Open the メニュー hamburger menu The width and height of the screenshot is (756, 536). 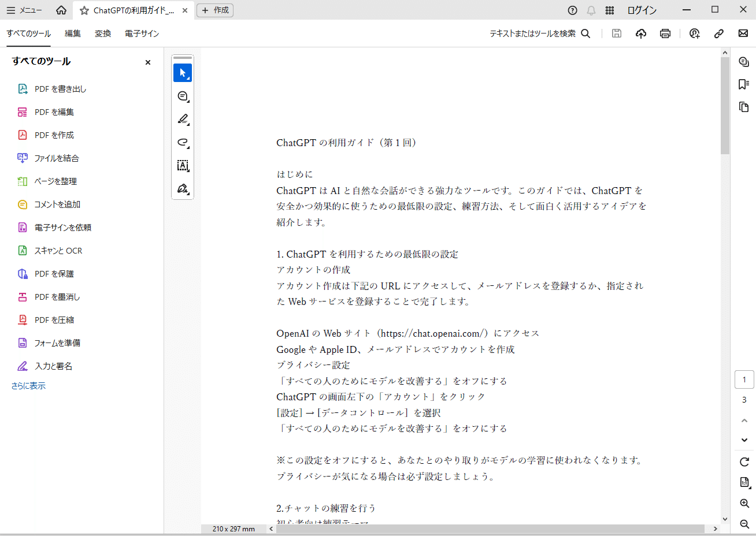coord(24,10)
